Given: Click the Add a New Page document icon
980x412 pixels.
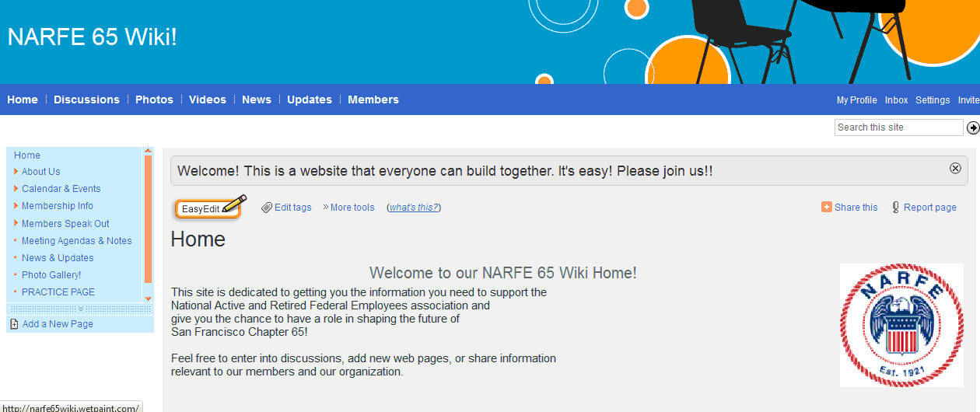Looking at the screenshot, I should pos(14,324).
